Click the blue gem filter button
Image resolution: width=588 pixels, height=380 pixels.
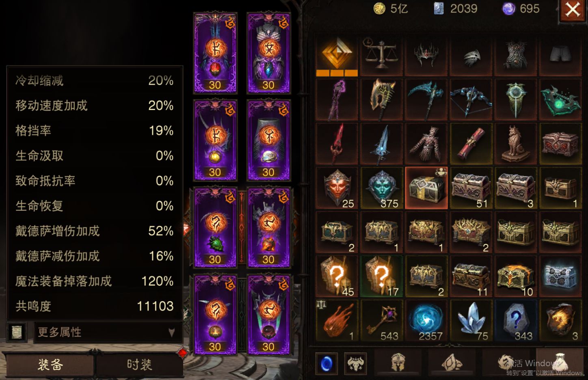(x=326, y=363)
